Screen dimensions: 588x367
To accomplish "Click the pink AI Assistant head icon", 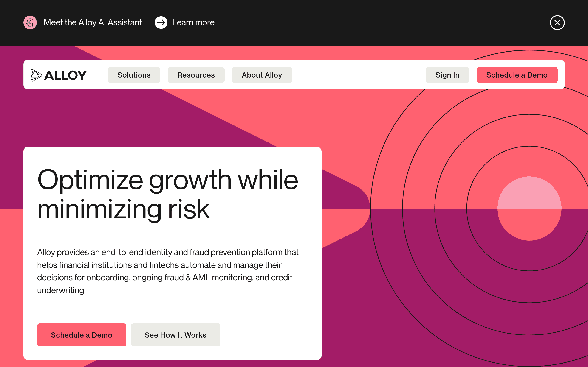I will tap(30, 22).
